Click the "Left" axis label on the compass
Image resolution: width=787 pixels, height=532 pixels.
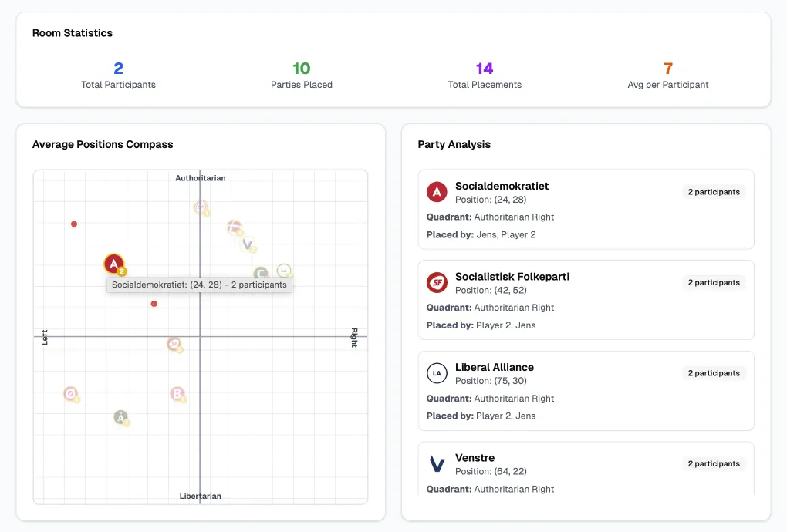(x=45, y=337)
